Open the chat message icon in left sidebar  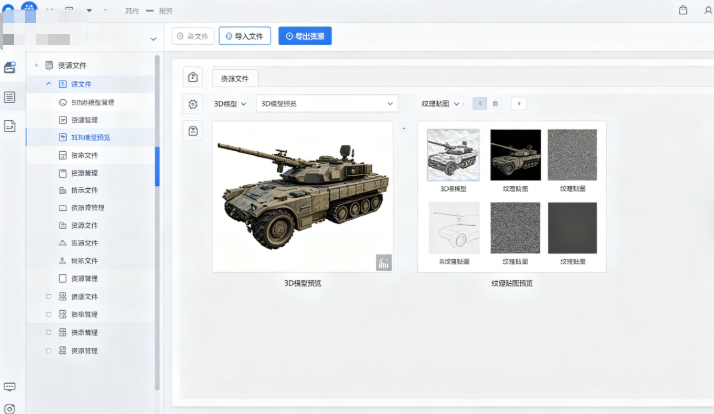pos(10,386)
